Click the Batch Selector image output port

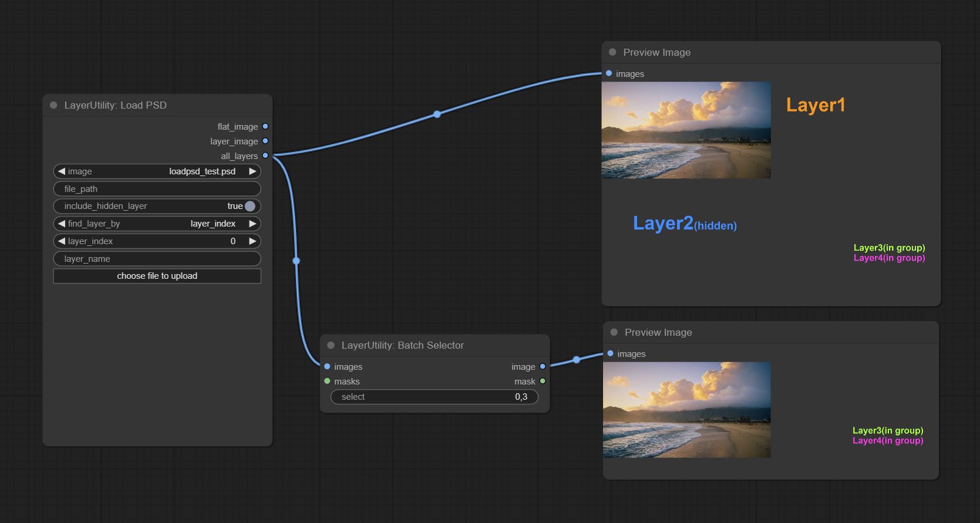pos(543,366)
